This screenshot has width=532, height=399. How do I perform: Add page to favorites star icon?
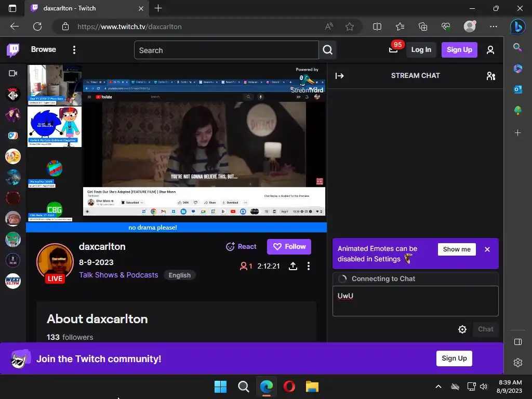350,26
